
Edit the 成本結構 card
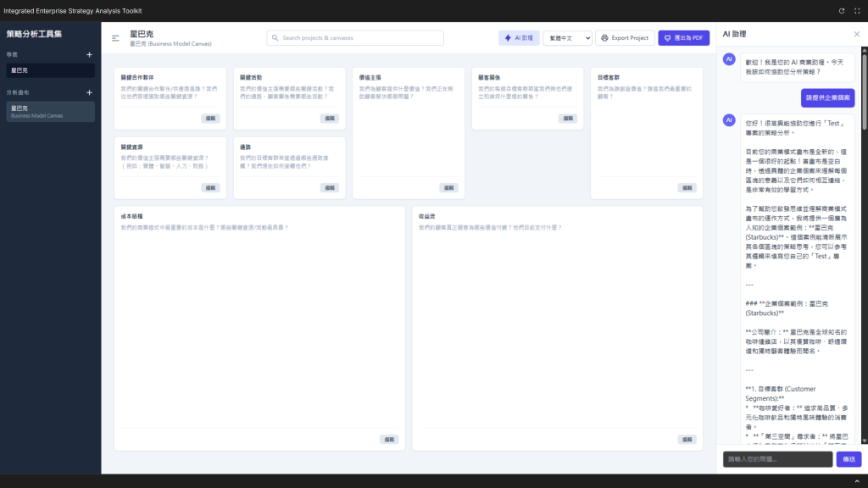tap(389, 440)
